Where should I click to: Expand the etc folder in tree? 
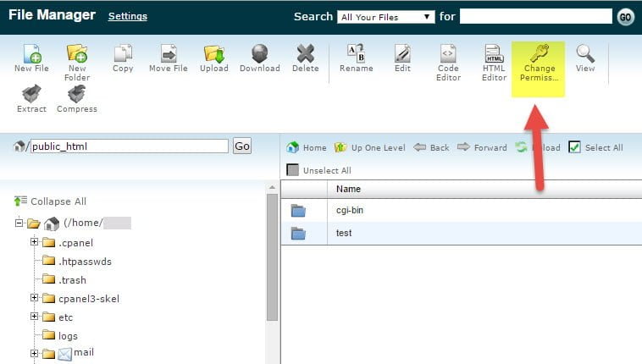pos(35,317)
